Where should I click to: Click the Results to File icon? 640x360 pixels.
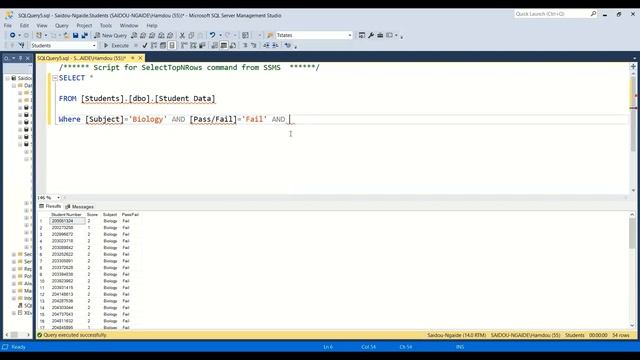[233, 46]
